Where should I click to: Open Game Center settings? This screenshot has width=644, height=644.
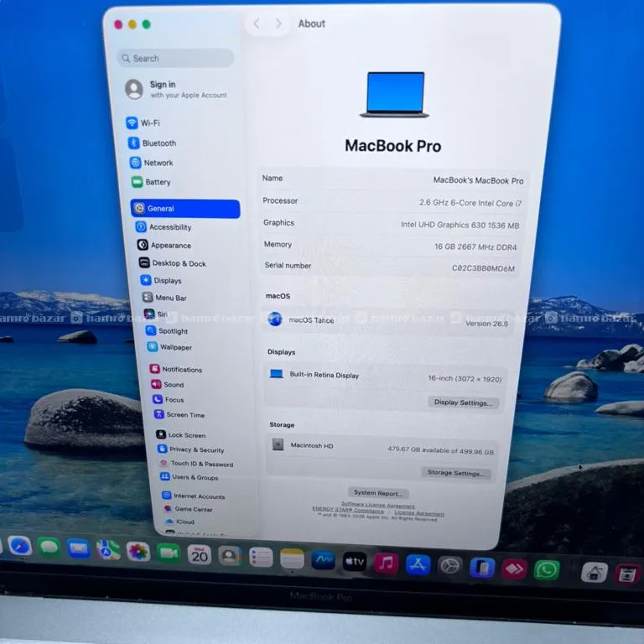[188, 509]
